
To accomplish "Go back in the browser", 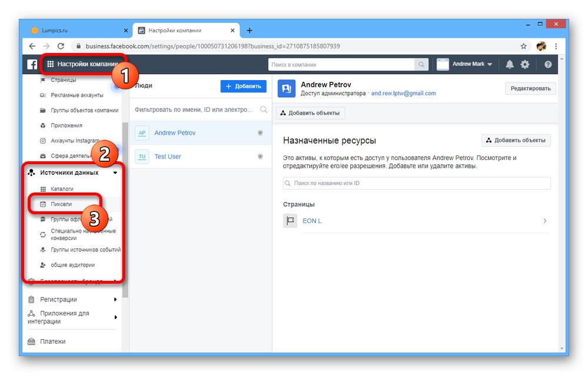I will coord(32,46).
